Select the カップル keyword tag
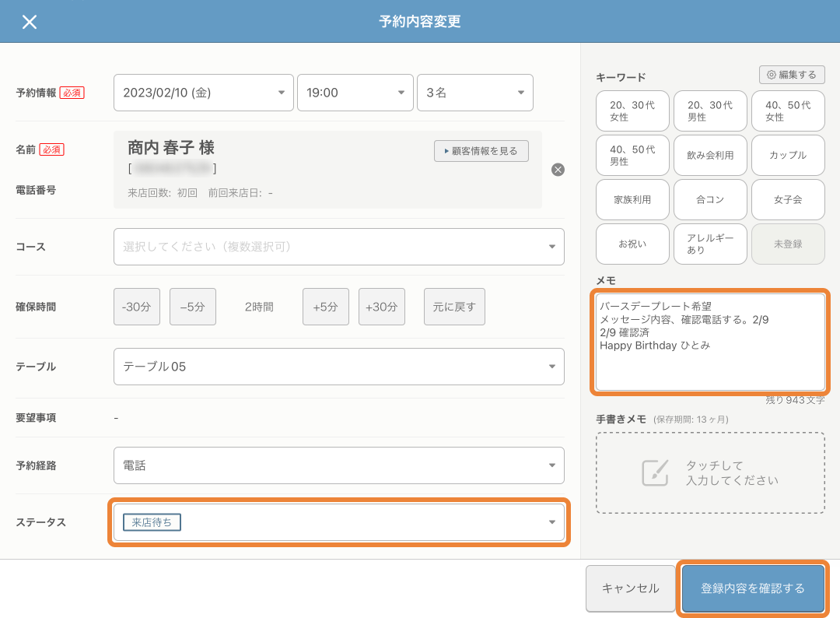 (x=788, y=155)
